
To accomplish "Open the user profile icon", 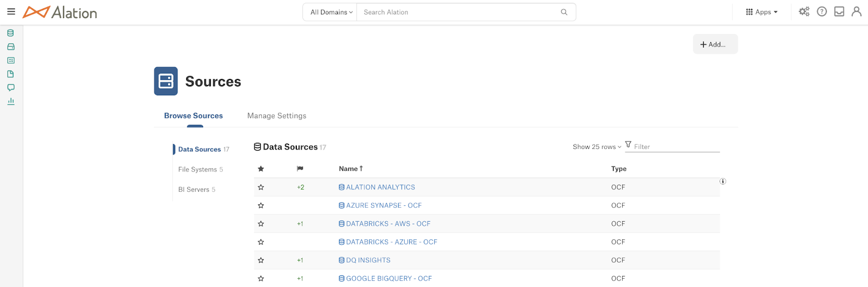I will point(856,12).
